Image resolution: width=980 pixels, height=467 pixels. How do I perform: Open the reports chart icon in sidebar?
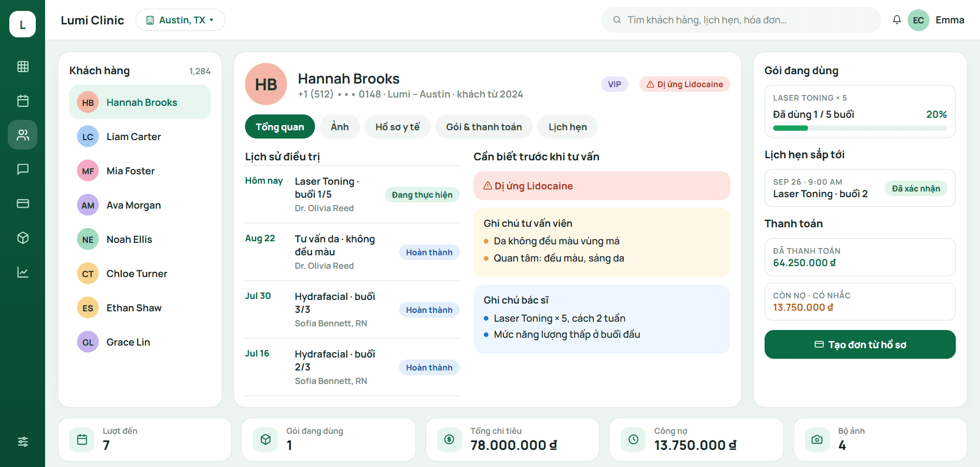[x=23, y=272]
